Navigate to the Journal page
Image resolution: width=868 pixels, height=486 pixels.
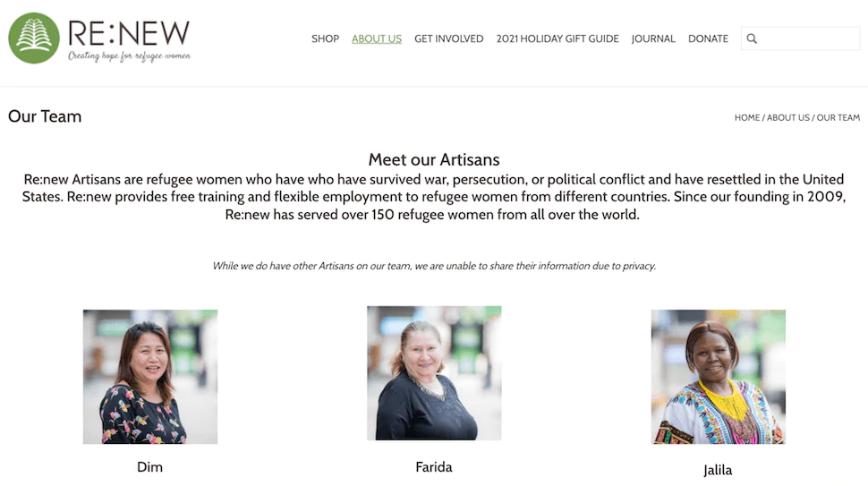point(653,38)
